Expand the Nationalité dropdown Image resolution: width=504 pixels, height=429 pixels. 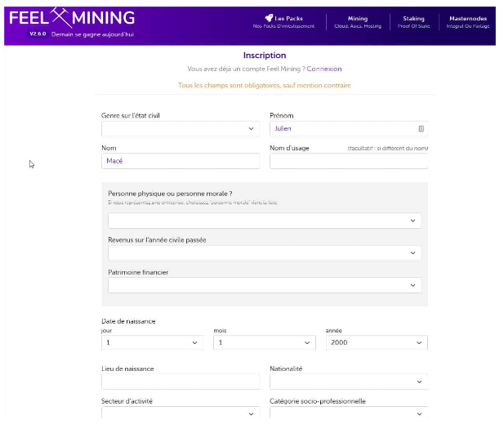348,382
